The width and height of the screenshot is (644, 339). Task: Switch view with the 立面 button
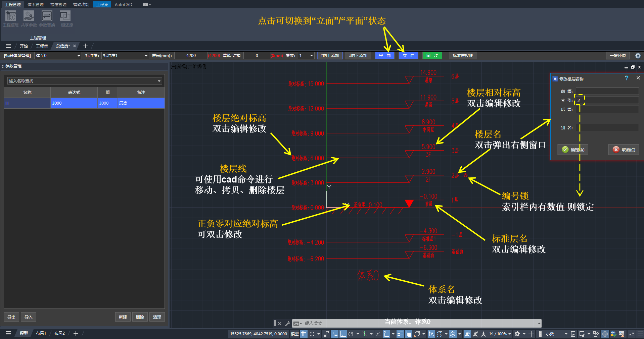click(408, 56)
